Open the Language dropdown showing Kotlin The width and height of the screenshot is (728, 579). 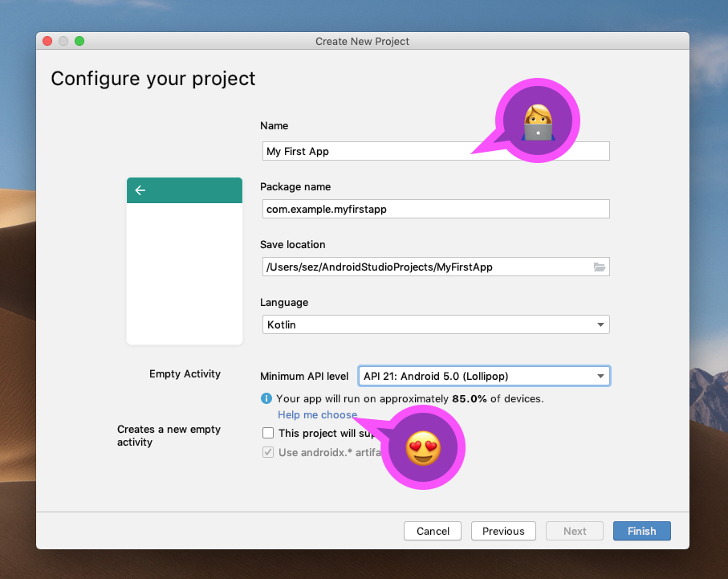coord(436,324)
